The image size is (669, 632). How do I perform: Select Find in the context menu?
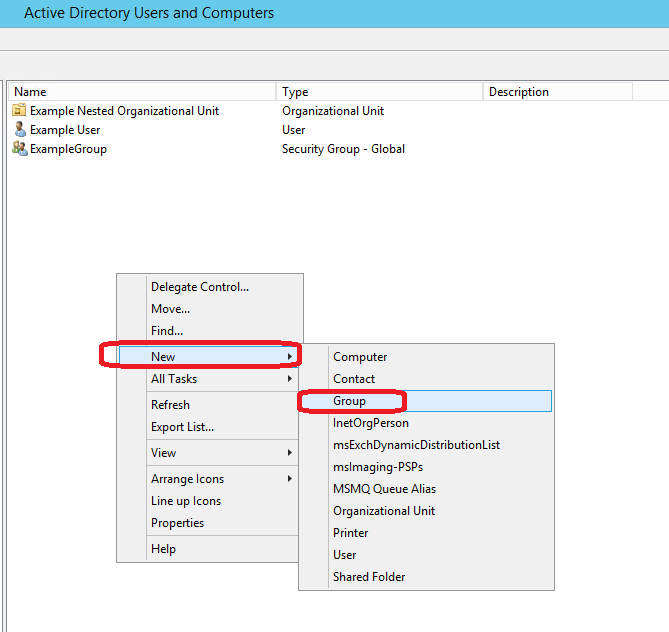(167, 331)
